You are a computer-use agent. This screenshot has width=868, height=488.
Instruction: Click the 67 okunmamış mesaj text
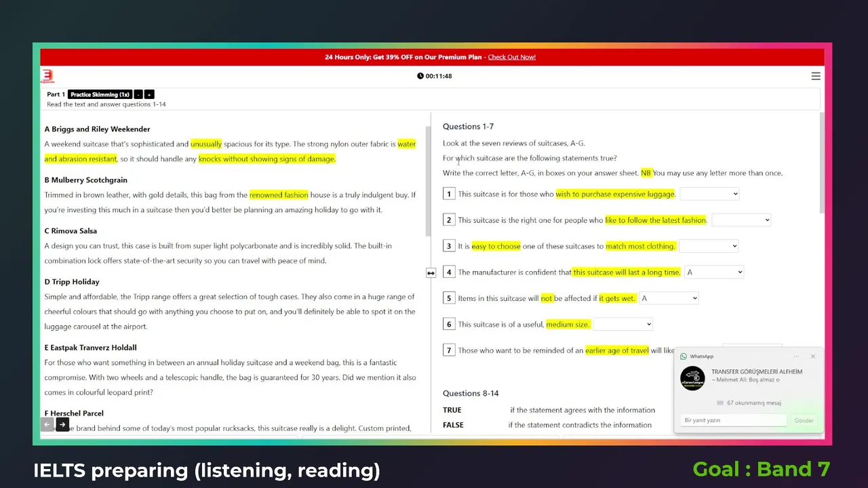[x=754, y=403]
